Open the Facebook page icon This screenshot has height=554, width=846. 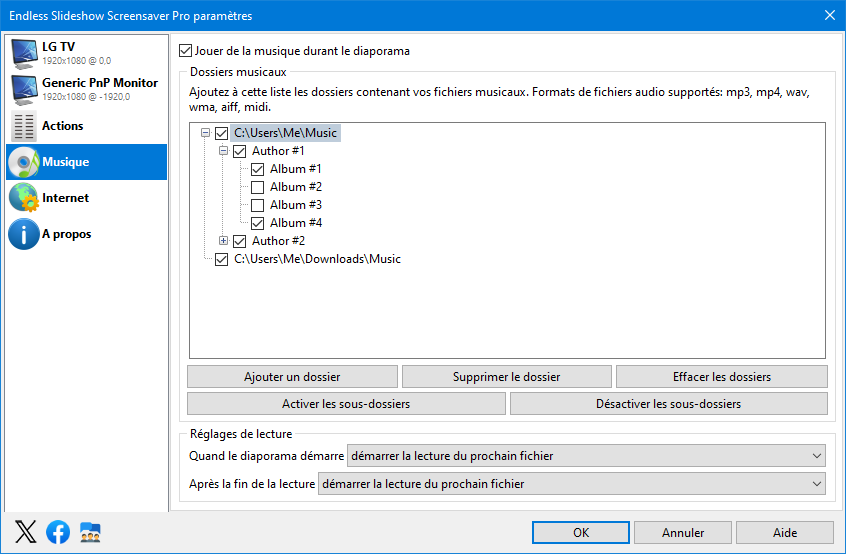point(58,532)
